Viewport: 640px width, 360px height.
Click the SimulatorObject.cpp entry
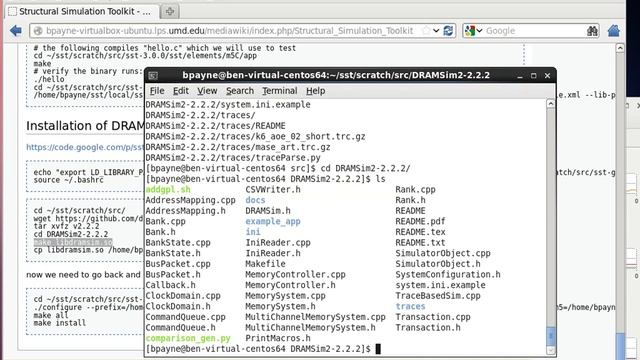(443, 253)
